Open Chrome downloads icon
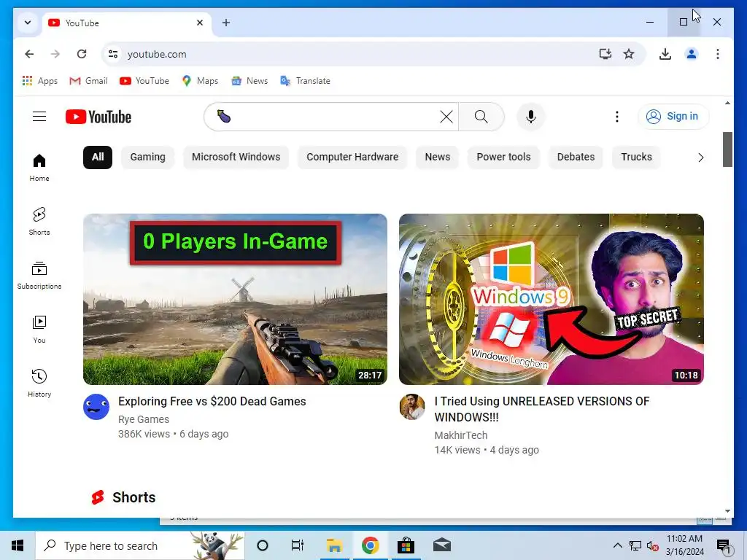Viewport: 747px width, 560px height. pyautogui.click(x=665, y=54)
